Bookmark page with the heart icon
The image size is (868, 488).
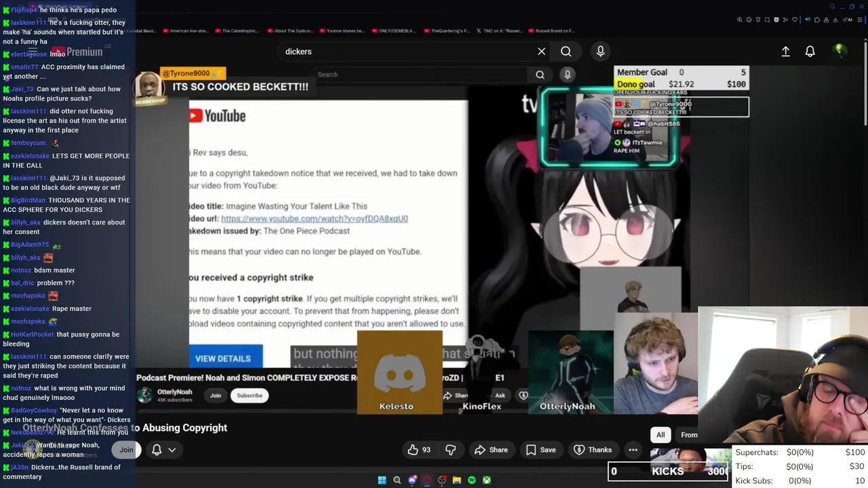[x=795, y=20]
